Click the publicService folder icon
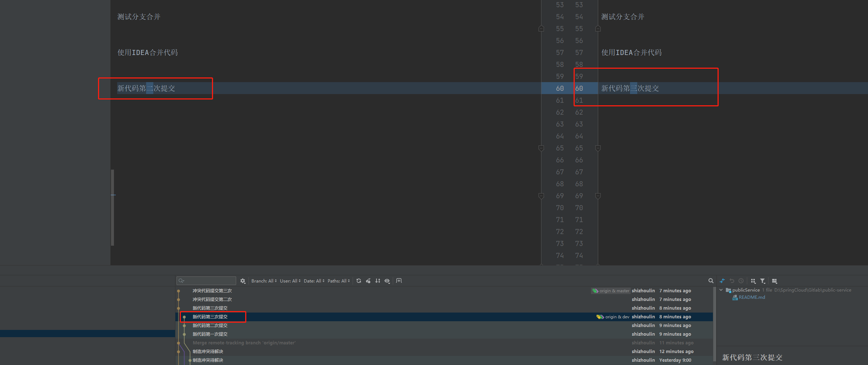Screen dimensions: 868x365 (x=728, y=290)
